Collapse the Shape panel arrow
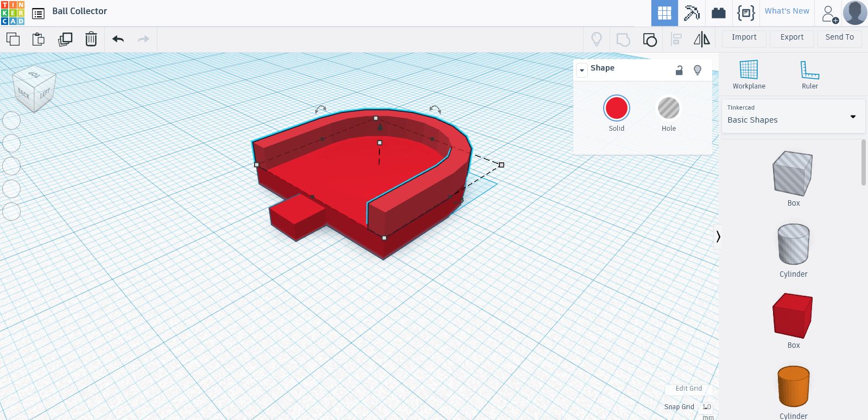This screenshot has width=868, height=420. tap(582, 70)
